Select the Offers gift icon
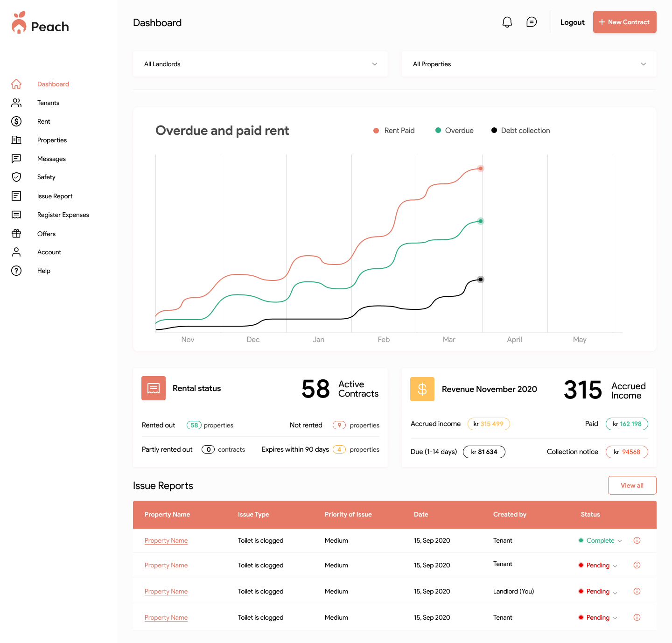The width and height of the screenshot is (672, 643). click(16, 233)
